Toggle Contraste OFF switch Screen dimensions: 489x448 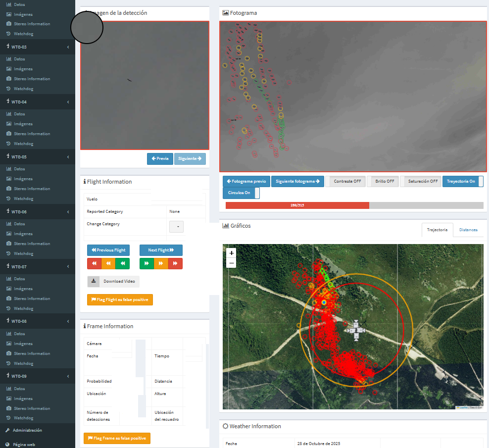[345, 182]
